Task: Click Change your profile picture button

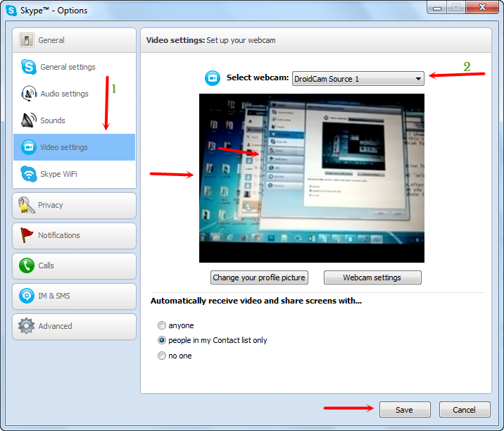Action: (259, 277)
